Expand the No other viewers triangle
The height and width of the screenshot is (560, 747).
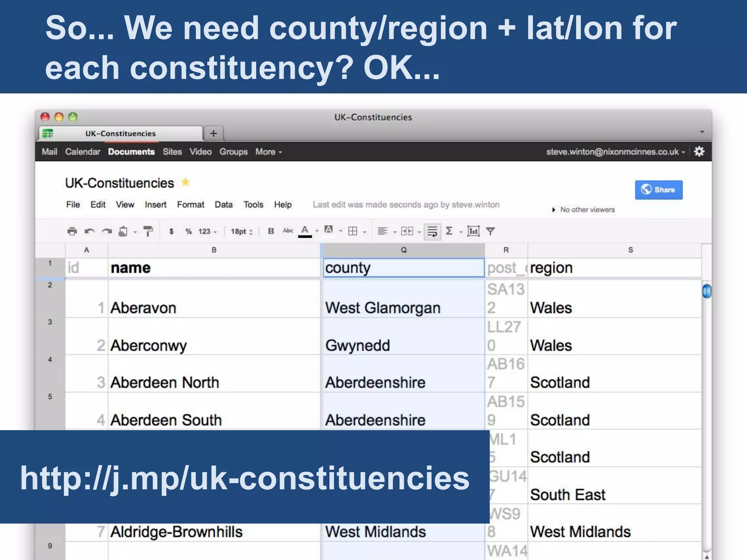pyautogui.click(x=554, y=210)
